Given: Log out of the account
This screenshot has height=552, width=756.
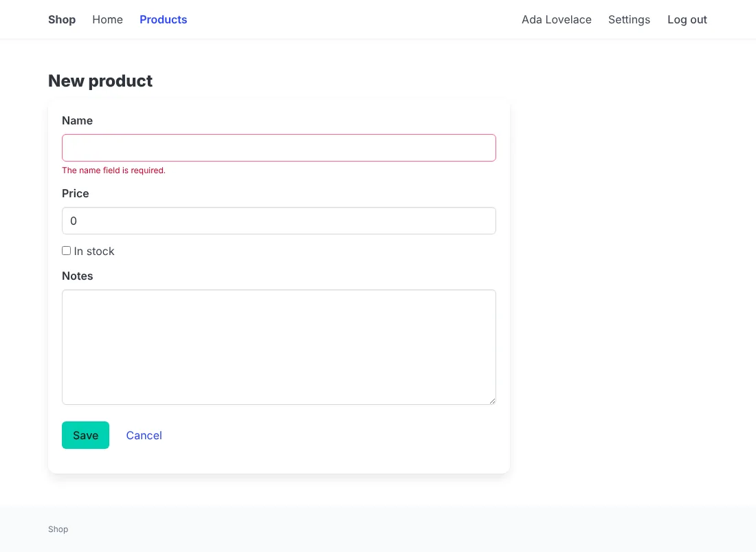Looking at the screenshot, I should (x=687, y=20).
